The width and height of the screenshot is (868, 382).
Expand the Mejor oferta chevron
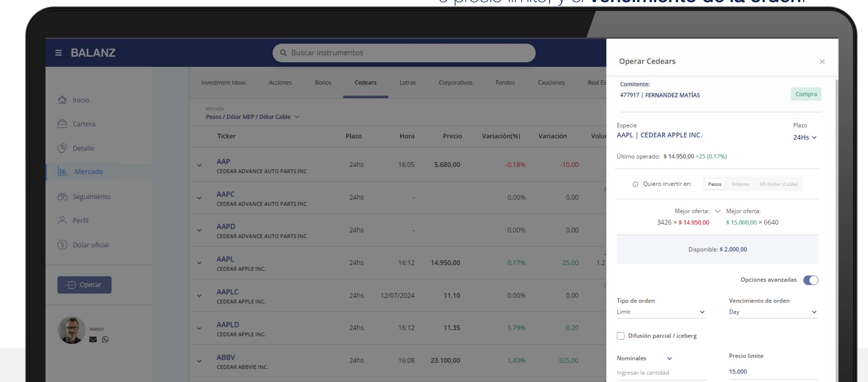[x=718, y=211]
